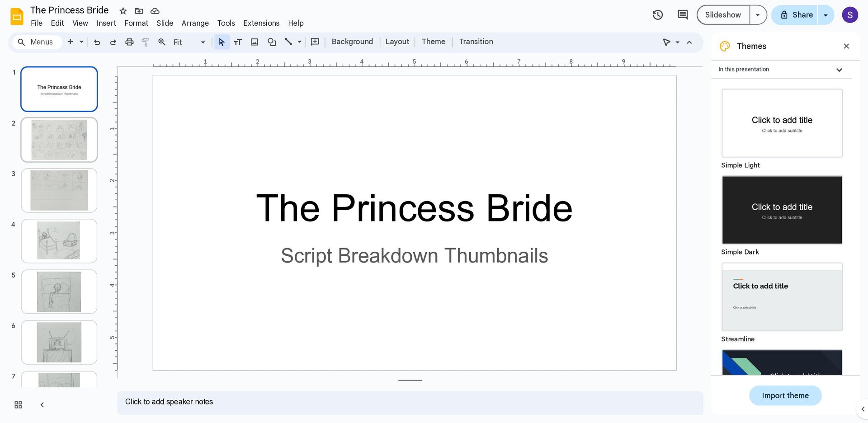868x423 pixels.
Task: Click the Transition button
Action: 476,42
